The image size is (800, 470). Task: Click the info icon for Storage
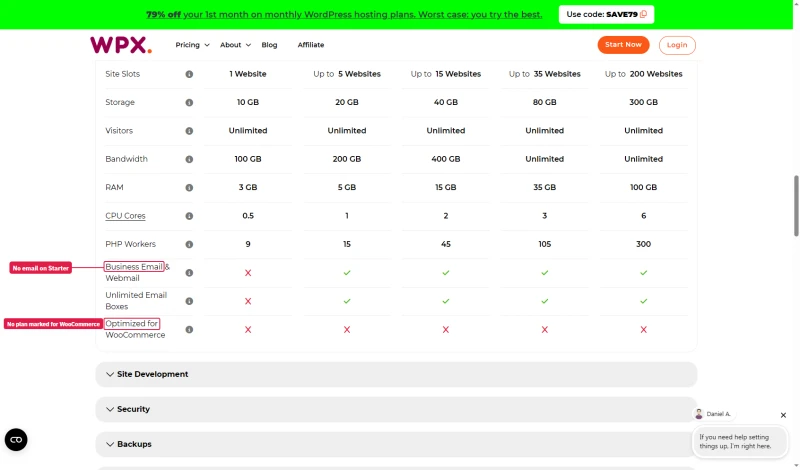pos(189,103)
